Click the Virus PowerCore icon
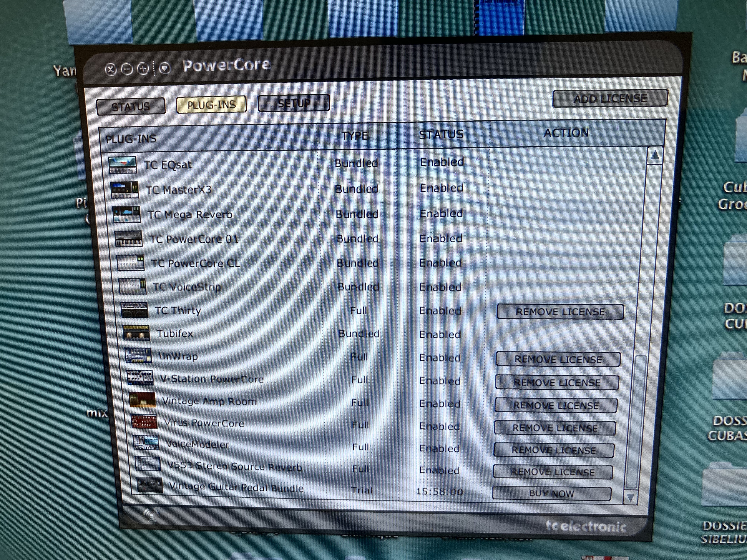747x560 pixels. click(144, 422)
